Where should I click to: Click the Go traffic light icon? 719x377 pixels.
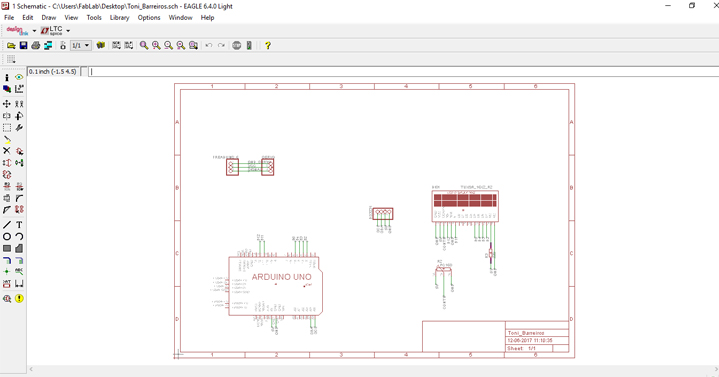tap(249, 45)
